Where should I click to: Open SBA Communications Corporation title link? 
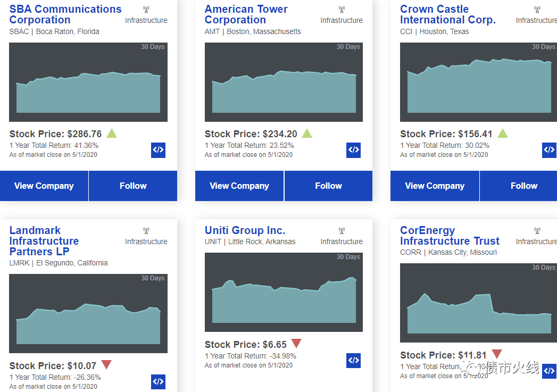[x=65, y=14]
